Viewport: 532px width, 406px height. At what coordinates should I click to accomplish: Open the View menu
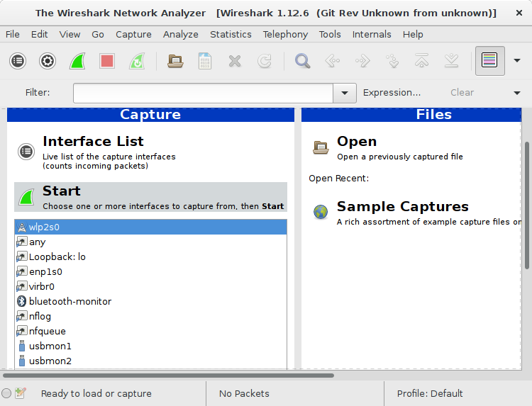click(70, 34)
